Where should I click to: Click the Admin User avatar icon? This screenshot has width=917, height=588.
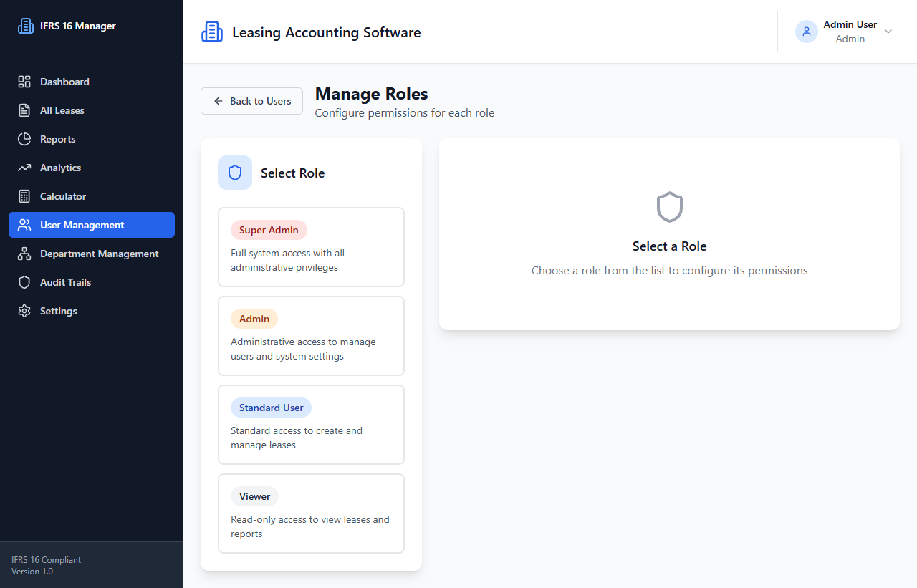point(807,32)
